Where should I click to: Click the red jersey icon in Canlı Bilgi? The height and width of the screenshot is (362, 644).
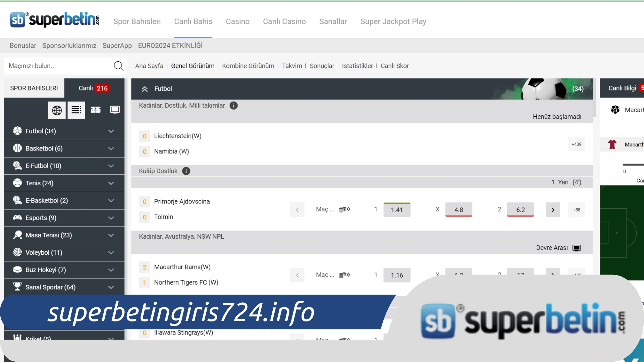[612, 144]
